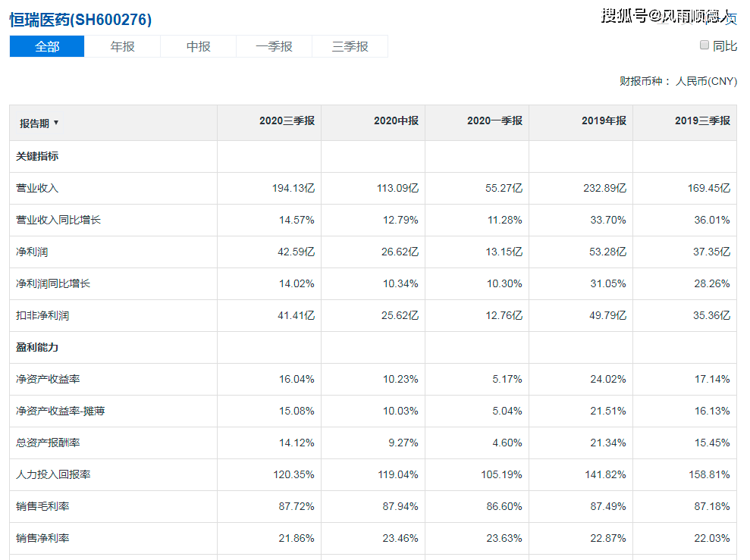750x560 pixels.
Task: Open the 中报 tab
Action: pyautogui.click(x=198, y=46)
